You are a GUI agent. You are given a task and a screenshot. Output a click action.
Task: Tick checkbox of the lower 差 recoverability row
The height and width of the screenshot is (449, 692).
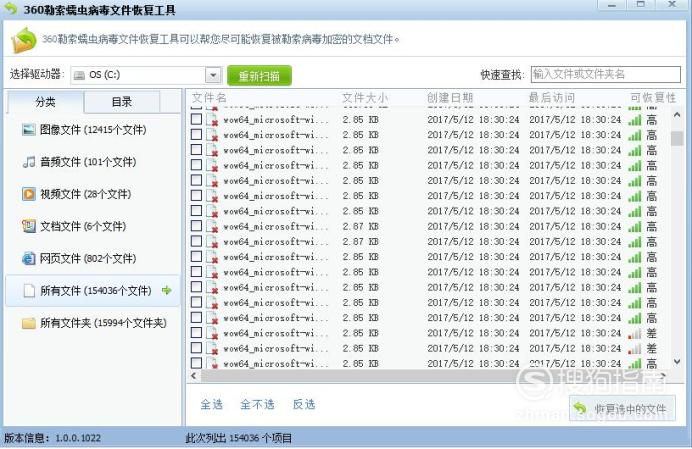(x=196, y=348)
